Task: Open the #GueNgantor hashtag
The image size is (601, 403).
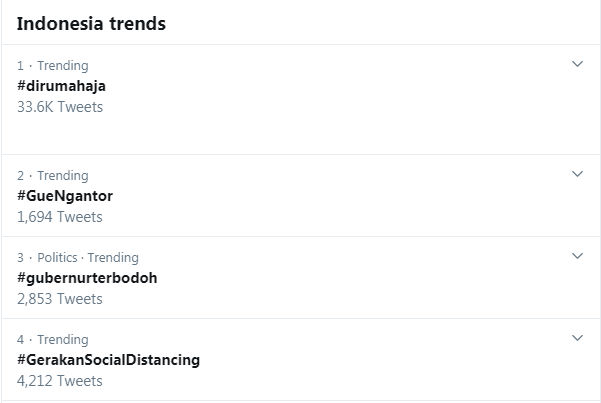Action: tap(65, 196)
